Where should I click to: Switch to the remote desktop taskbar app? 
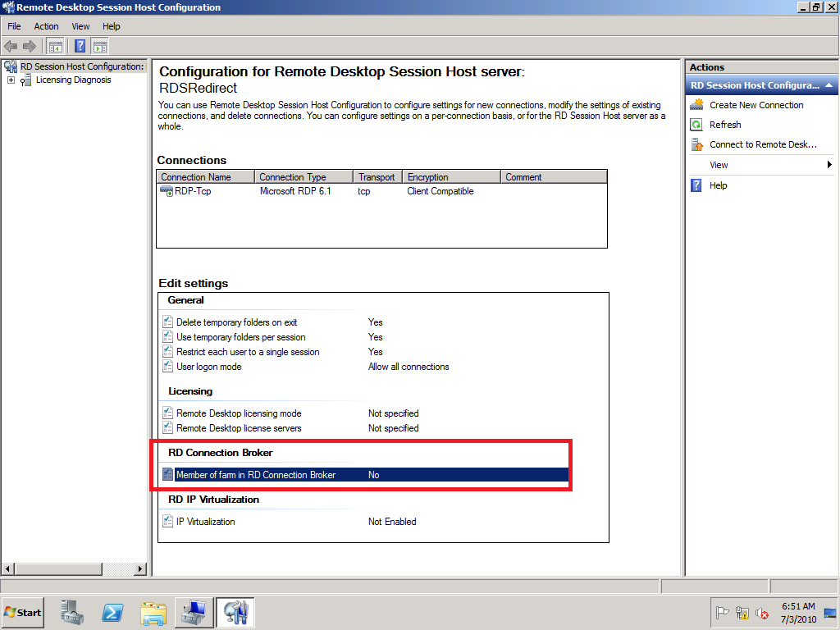tap(194, 612)
